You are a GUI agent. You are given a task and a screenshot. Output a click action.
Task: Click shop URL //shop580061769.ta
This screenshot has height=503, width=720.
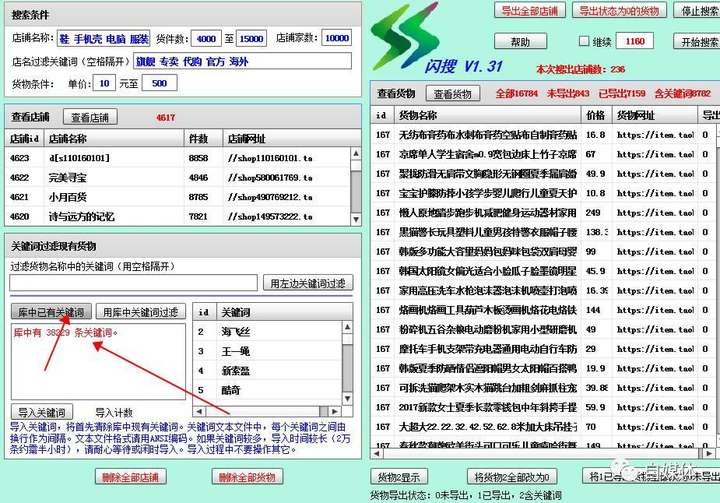coord(270,177)
